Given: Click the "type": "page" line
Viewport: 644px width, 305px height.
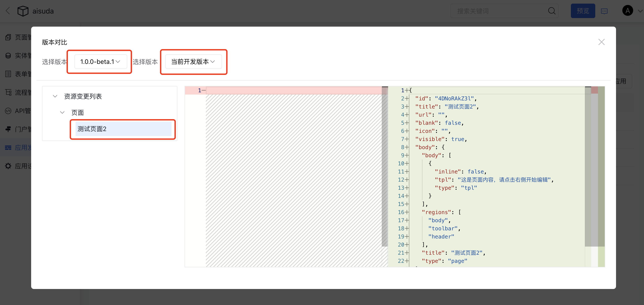Looking at the screenshot, I should coord(445,261).
